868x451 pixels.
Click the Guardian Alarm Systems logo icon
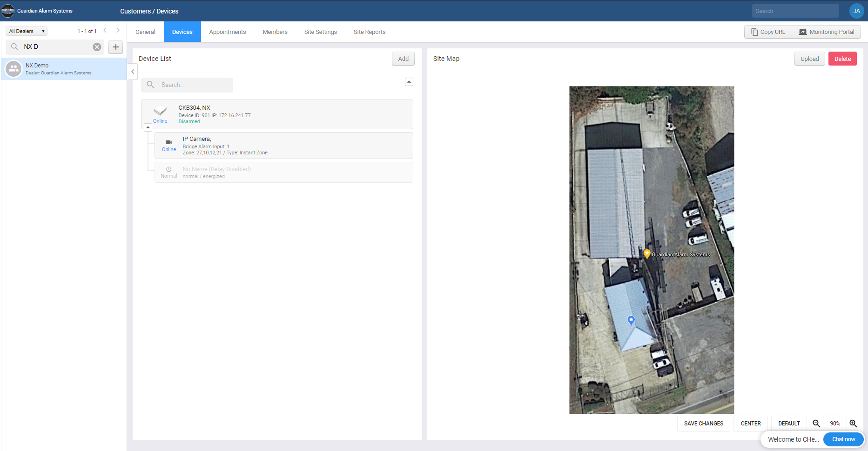click(8, 11)
